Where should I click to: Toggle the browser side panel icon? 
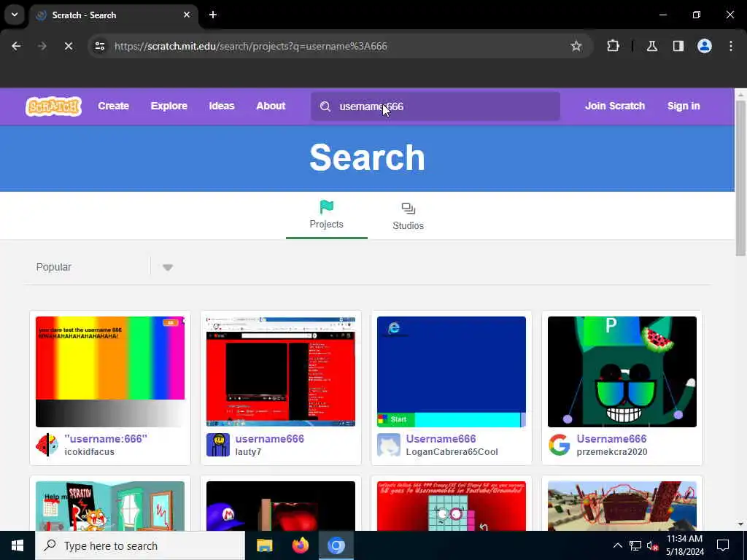click(678, 46)
